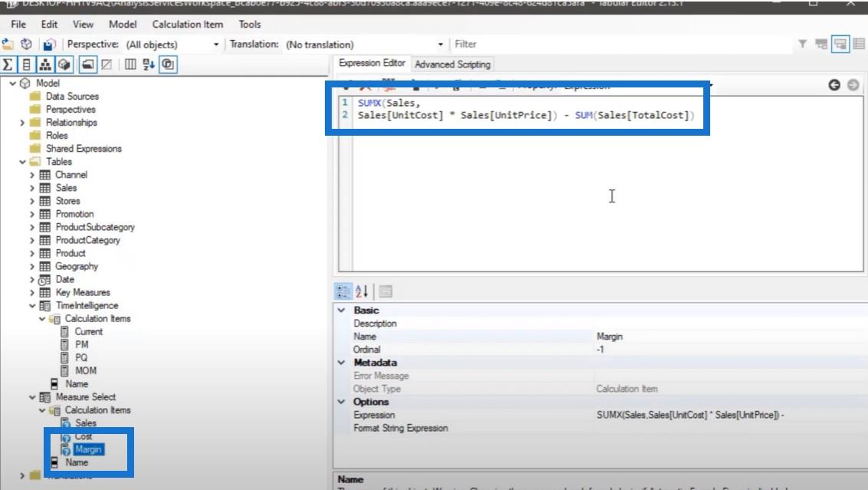This screenshot has width=868, height=490.
Task: Toggle the Show Hierarchies toolbar button
Action: tap(45, 64)
